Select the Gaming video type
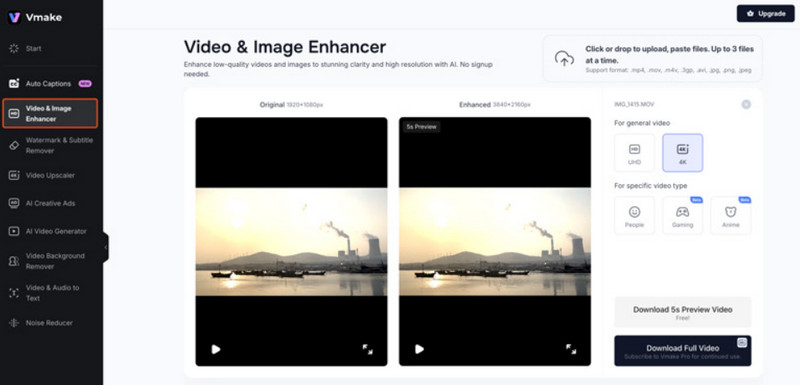This screenshot has height=385, width=800. (683, 216)
